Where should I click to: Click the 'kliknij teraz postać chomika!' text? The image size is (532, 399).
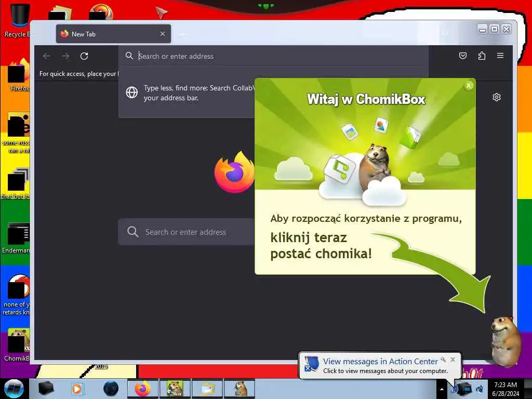click(321, 246)
